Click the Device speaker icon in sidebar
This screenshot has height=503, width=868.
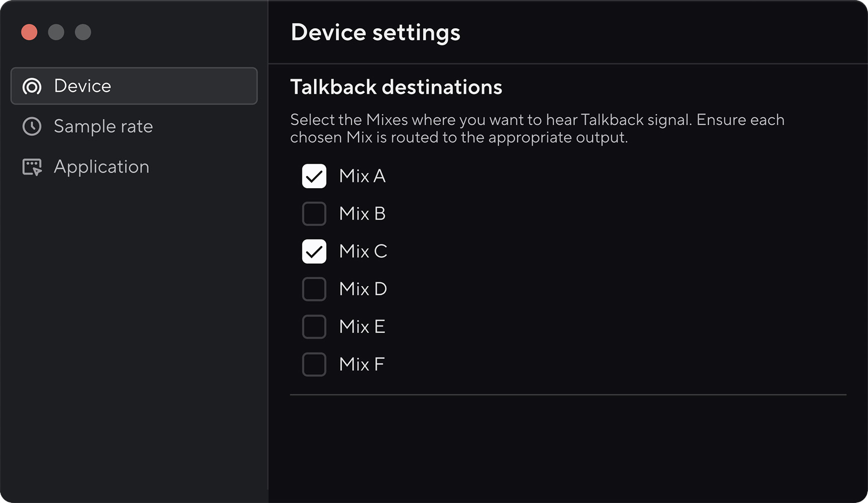[x=32, y=86]
